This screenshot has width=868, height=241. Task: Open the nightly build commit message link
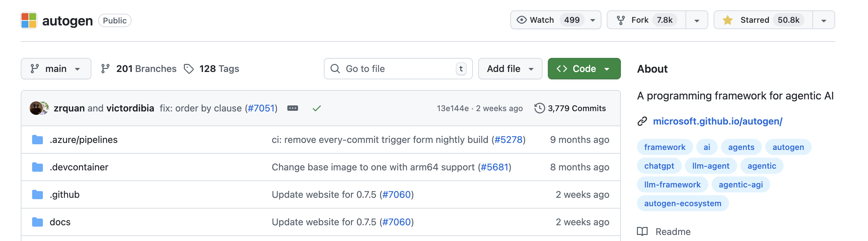380,140
